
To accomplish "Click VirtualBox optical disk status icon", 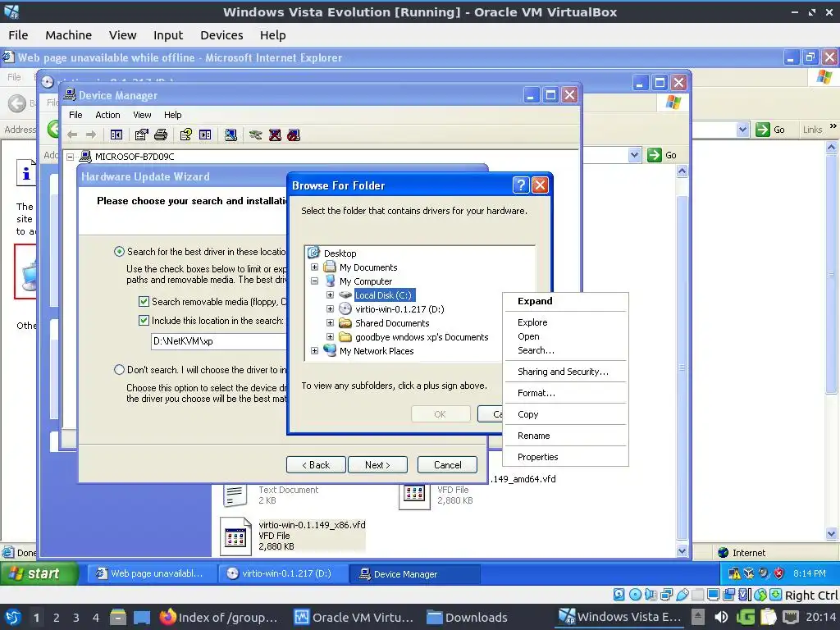I will (x=635, y=594).
